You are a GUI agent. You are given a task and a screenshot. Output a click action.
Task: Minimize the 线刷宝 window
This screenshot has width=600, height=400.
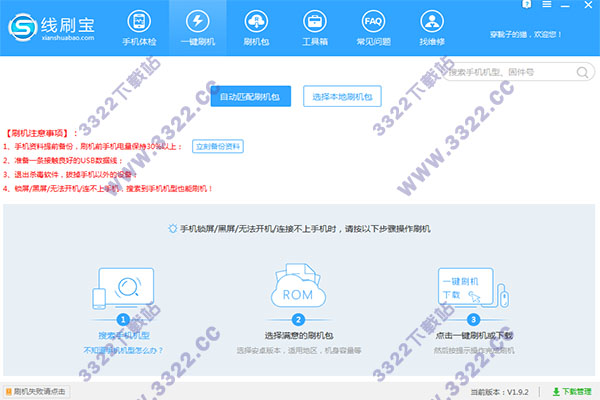coord(565,5)
